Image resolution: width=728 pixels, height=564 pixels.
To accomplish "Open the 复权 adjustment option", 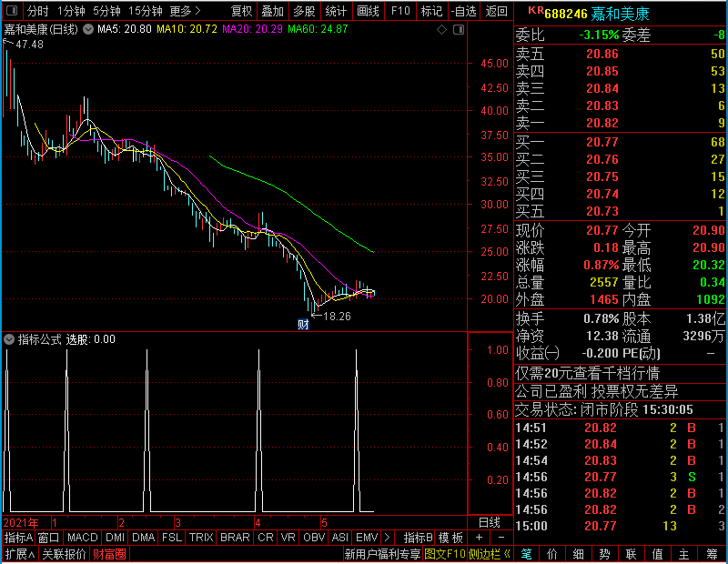I will pos(241,11).
